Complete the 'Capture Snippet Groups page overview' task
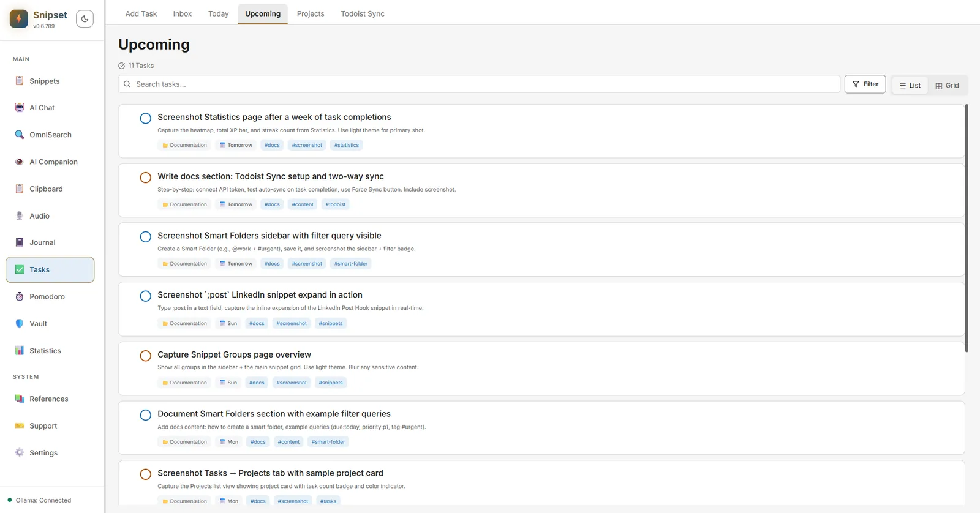 pyautogui.click(x=145, y=356)
